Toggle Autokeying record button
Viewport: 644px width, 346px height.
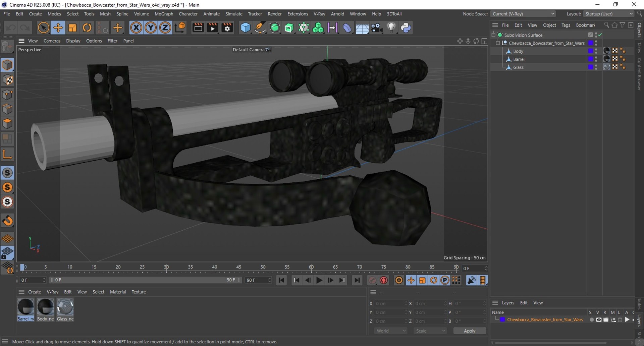384,280
